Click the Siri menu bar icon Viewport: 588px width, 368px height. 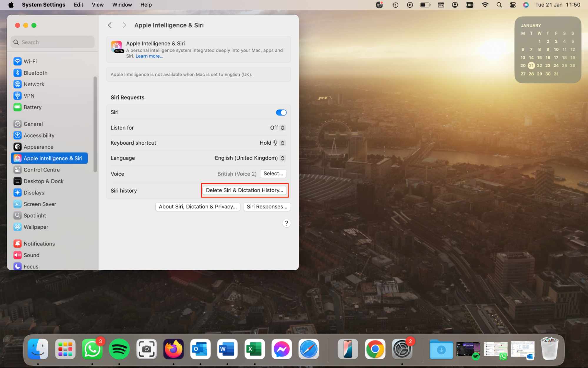526,5
